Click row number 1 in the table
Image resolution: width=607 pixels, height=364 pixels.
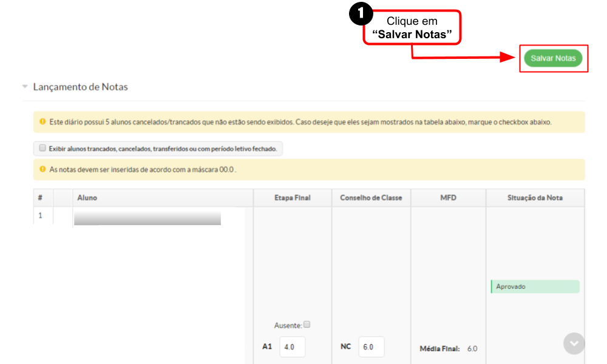coord(40,215)
